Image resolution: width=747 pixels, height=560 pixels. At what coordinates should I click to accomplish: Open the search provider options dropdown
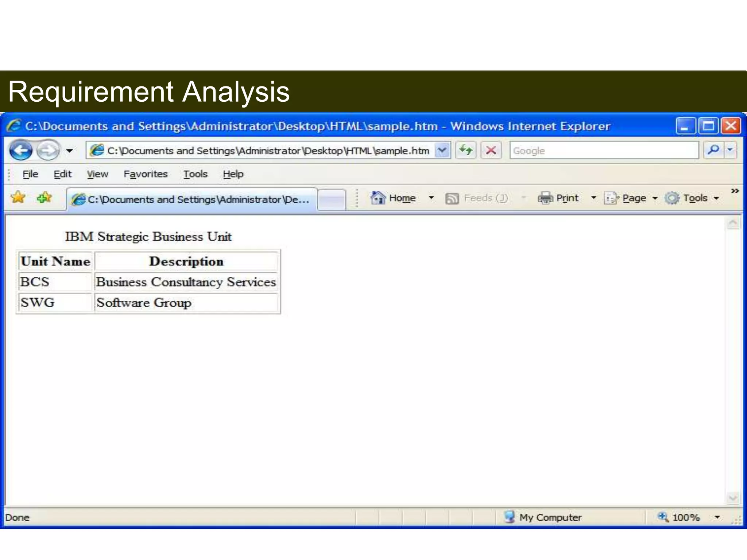[730, 150]
